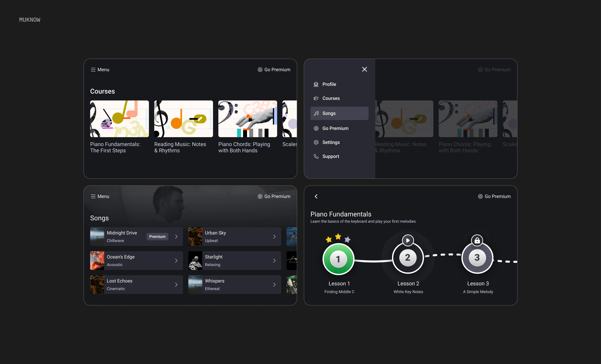Click the lock icon on Lesson 3
This screenshot has height=364, width=601.
[477, 240]
